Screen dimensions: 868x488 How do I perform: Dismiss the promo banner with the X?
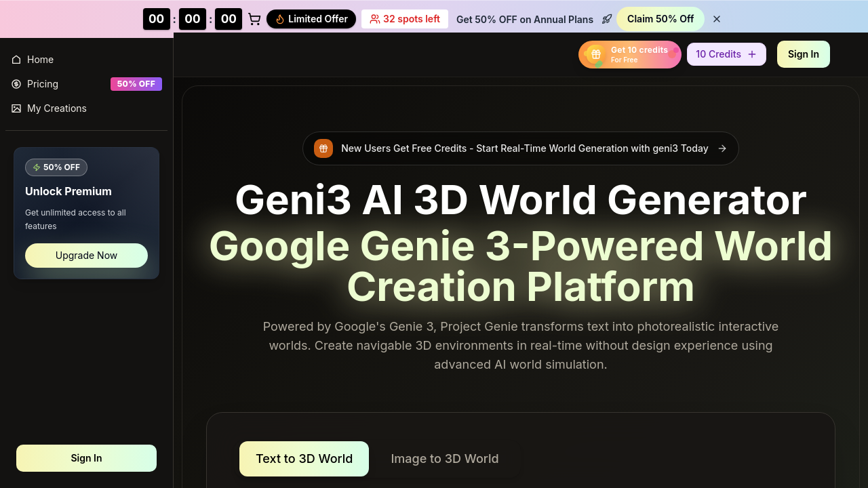(717, 19)
